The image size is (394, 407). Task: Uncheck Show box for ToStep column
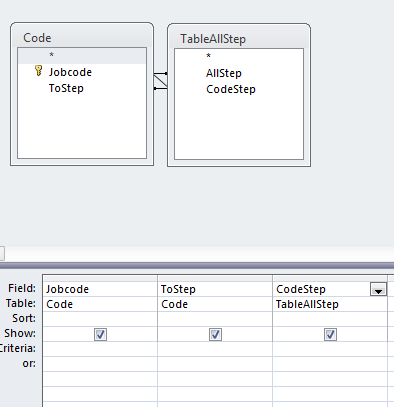[215, 334]
